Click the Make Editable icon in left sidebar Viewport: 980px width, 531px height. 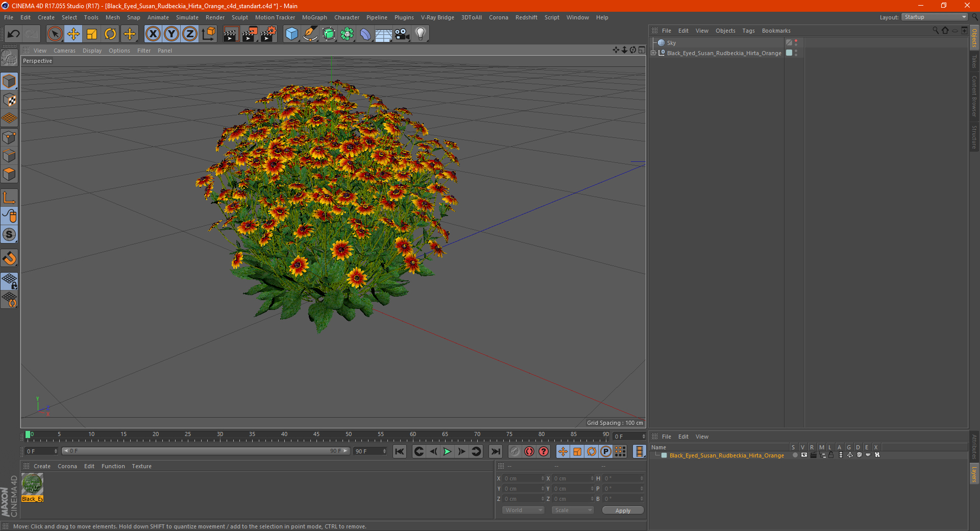click(9, 58)
